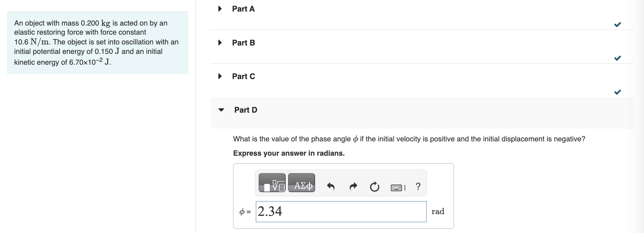This screenshot has height=233, width=644.
Task: Expand Part A section
Action: (x=220, y=9)
